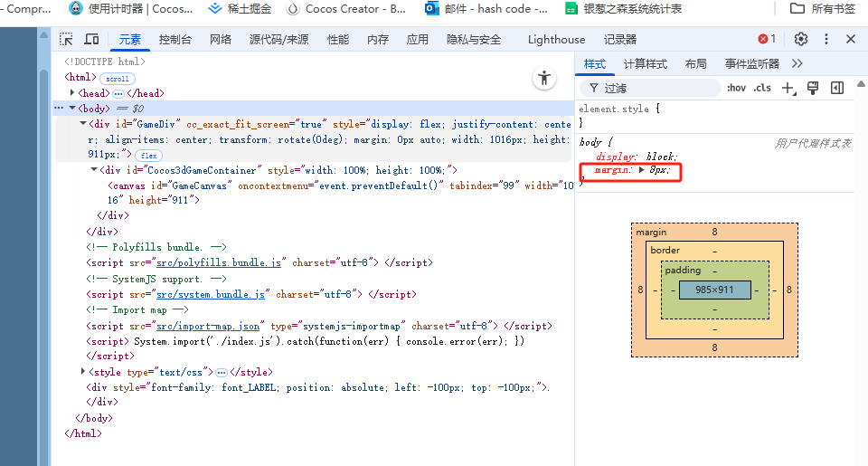Switch to the 元素 tab
Image resolution: width=868 pixels, height=466 pixels.
(x=130, y=39)
